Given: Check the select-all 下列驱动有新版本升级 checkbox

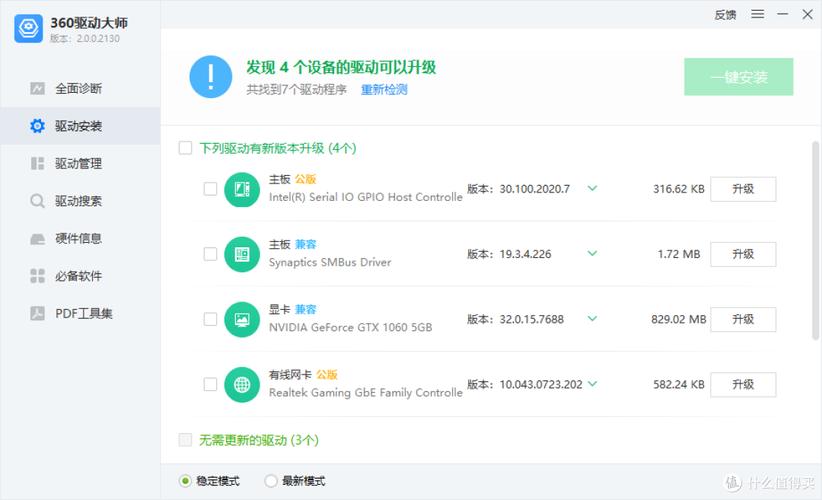Looking at the screenshot, I should coord(185,148).
